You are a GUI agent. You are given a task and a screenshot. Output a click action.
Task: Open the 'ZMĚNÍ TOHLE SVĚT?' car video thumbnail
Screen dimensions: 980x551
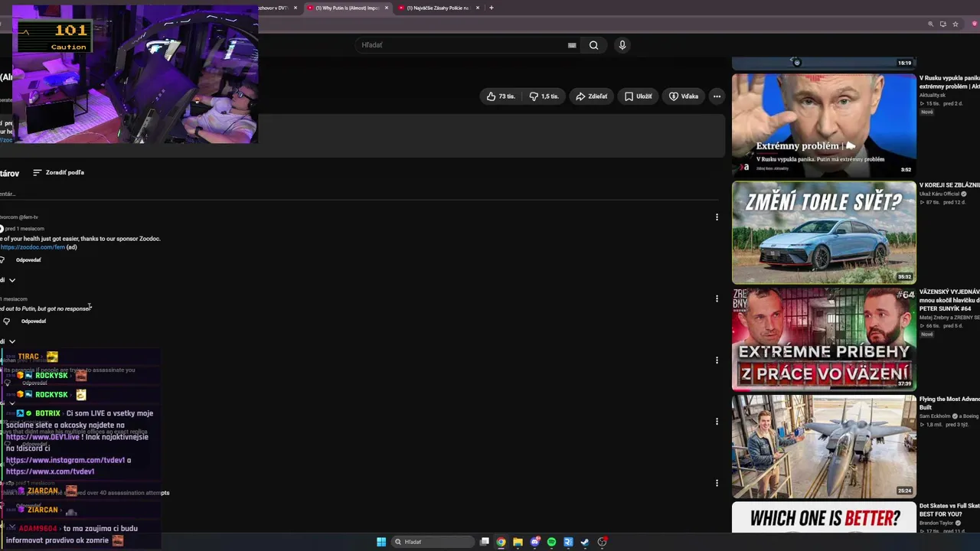tap(824, 233)
